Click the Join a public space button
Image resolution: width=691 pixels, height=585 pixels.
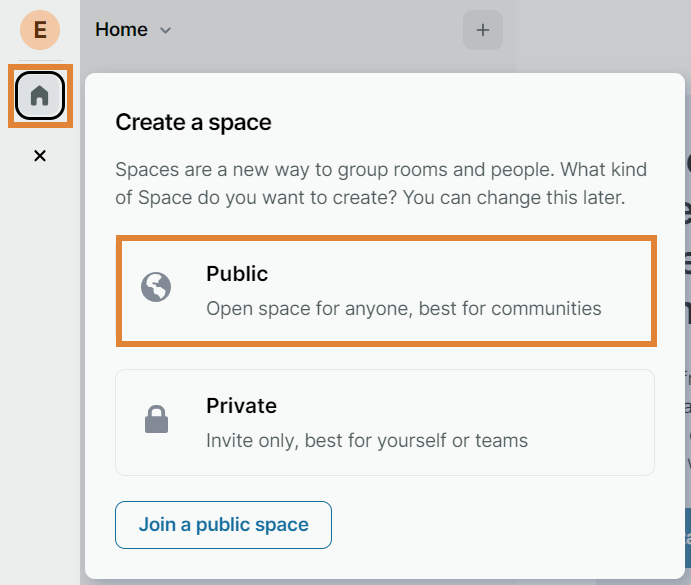(x=223, y=525)
